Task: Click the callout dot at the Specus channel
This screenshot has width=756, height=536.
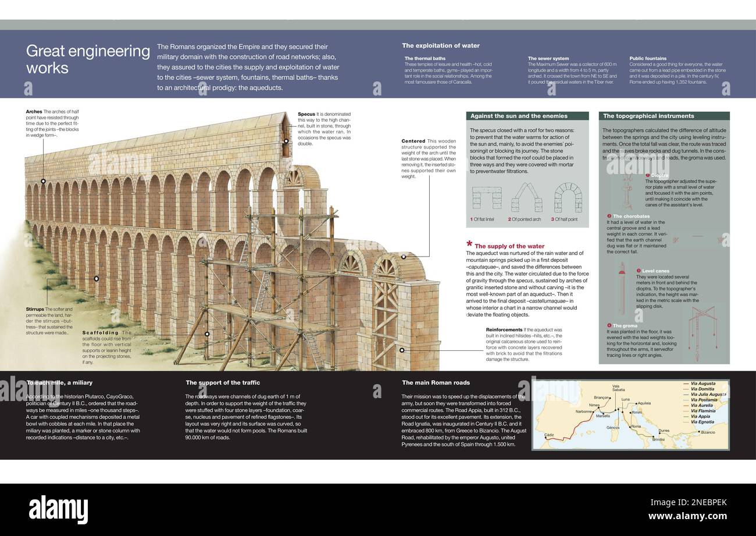Action: point(286,141)
